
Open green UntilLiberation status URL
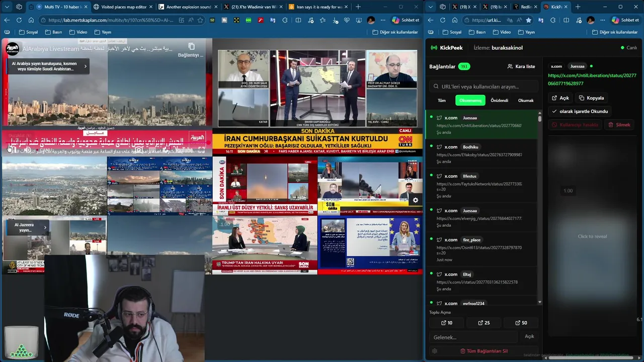[x=592, y=79]
